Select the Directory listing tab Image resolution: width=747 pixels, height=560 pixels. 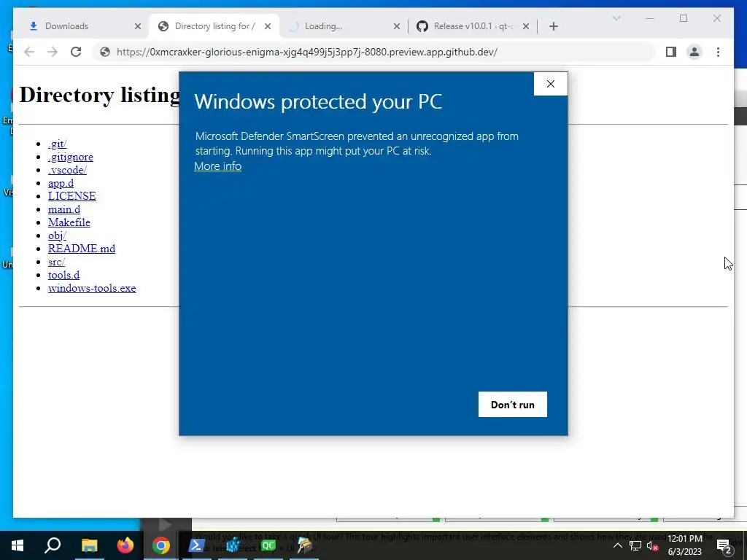[x=215, y=26]
